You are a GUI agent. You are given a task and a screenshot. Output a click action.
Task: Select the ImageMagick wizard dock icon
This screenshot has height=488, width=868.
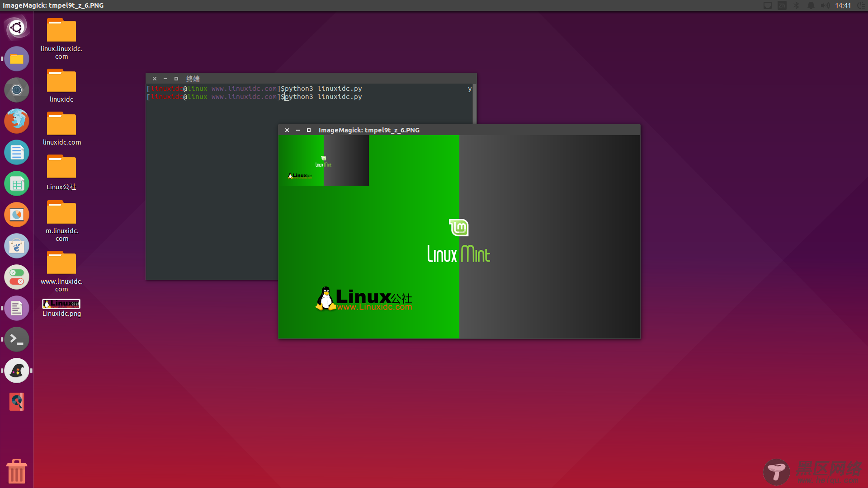point(17,371)
